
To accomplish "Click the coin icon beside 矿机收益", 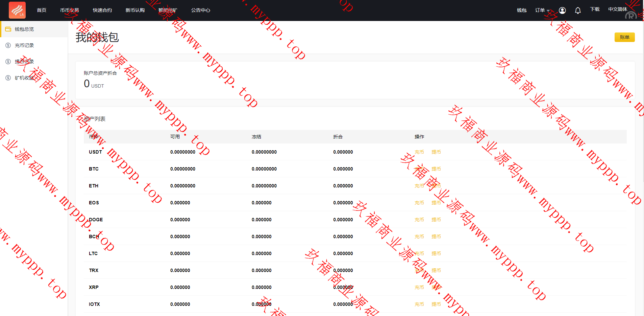I will pos(8,78).
